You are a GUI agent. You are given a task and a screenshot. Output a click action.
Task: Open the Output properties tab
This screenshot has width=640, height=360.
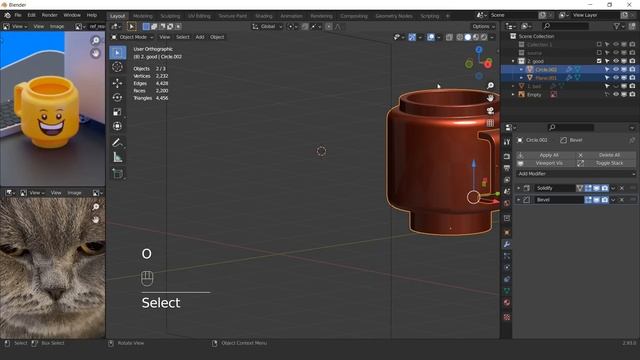pyautogui.click(x=507, y=168)
